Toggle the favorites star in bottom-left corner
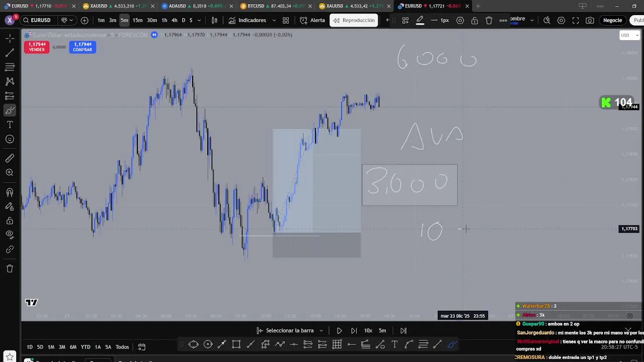The image size is (644, 362). point(10,357)
